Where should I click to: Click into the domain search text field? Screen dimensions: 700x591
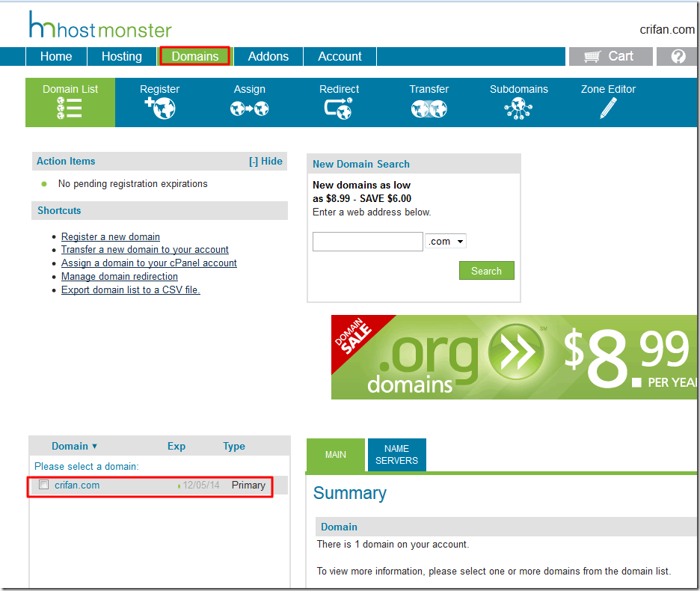click(368, 242)
